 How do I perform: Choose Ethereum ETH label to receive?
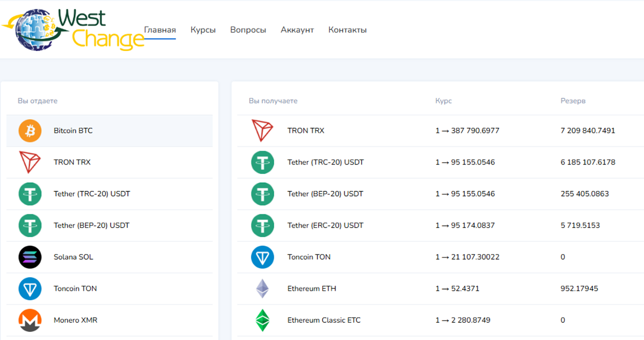click(x=312, y=288)
